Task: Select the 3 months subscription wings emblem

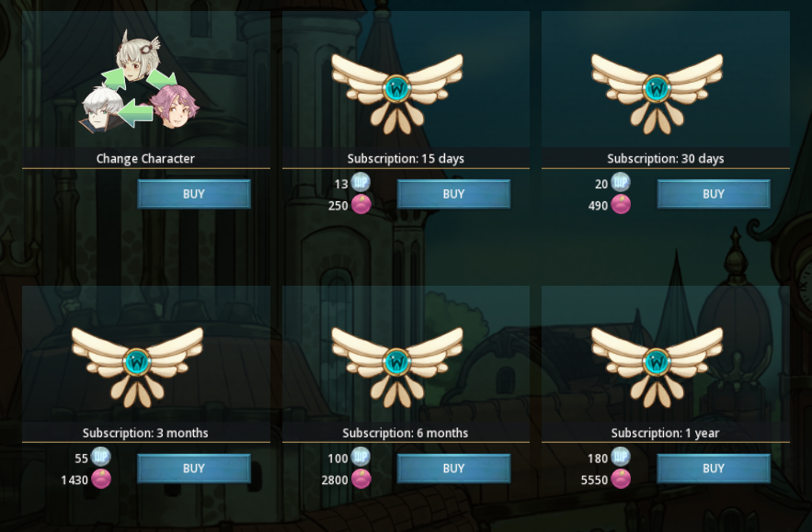Action: coord(137,368)
